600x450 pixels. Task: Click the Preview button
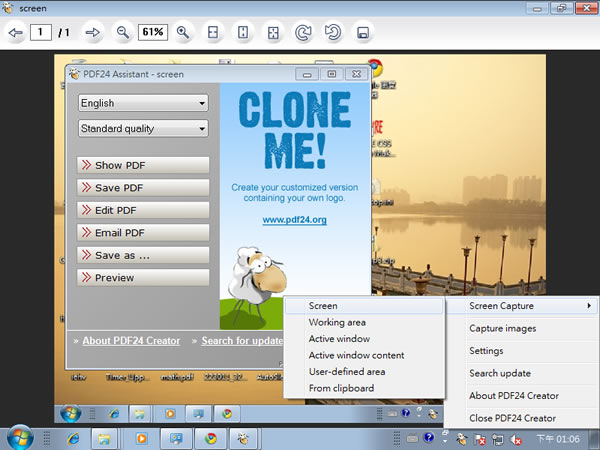pyautogui.click(x=143, y=278)
